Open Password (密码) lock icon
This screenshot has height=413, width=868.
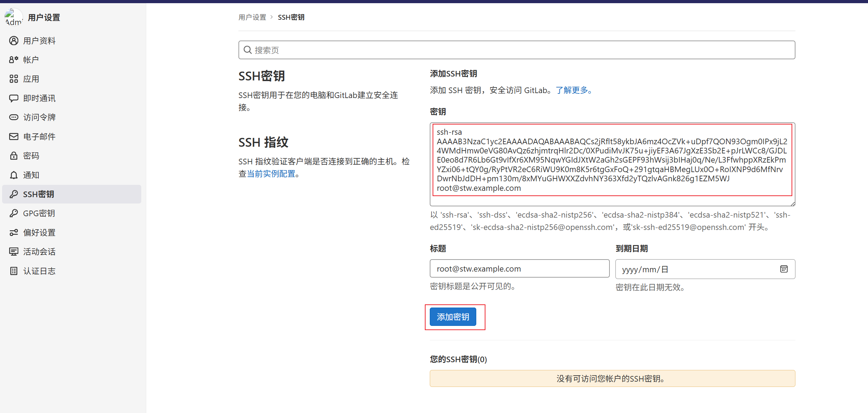coord(14,156)
